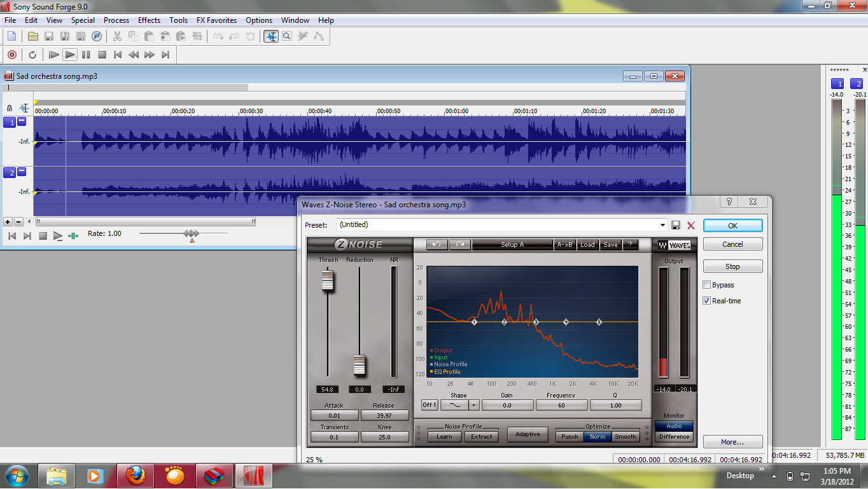
Task: Delete the preset with the red X
Action: (691, 225)
